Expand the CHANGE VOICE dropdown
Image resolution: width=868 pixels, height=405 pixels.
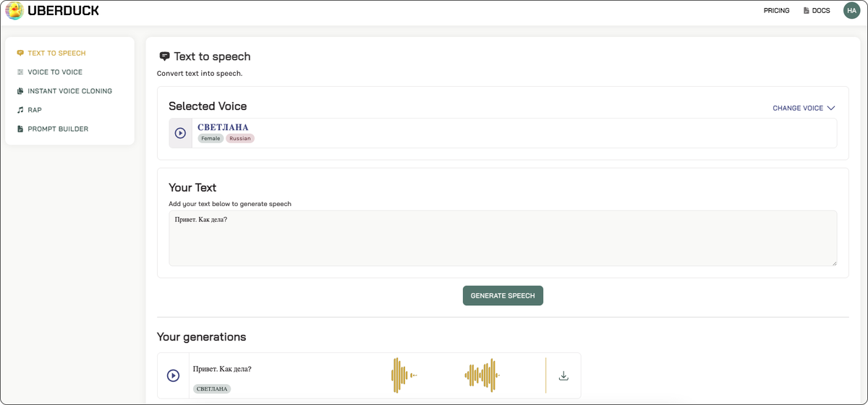pos(804,108)
